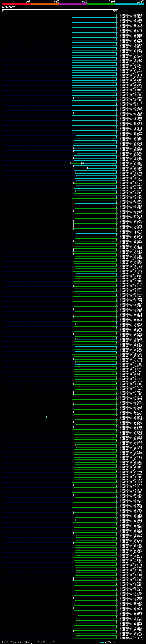Select UniRef100_B4G1T4 label

pyautogui.click(x=131, y=75)
